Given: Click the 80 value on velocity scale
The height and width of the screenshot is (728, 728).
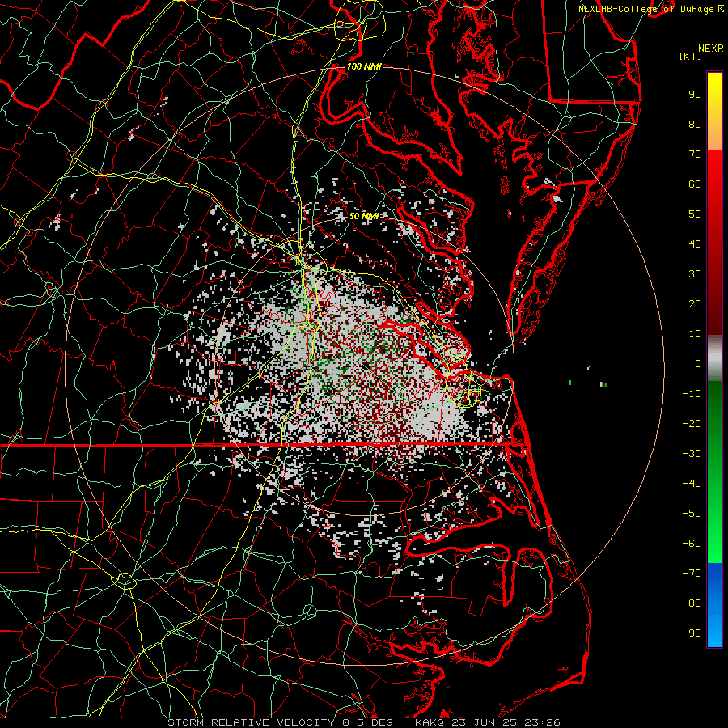Looking at the screenshot, I should 695,125.
